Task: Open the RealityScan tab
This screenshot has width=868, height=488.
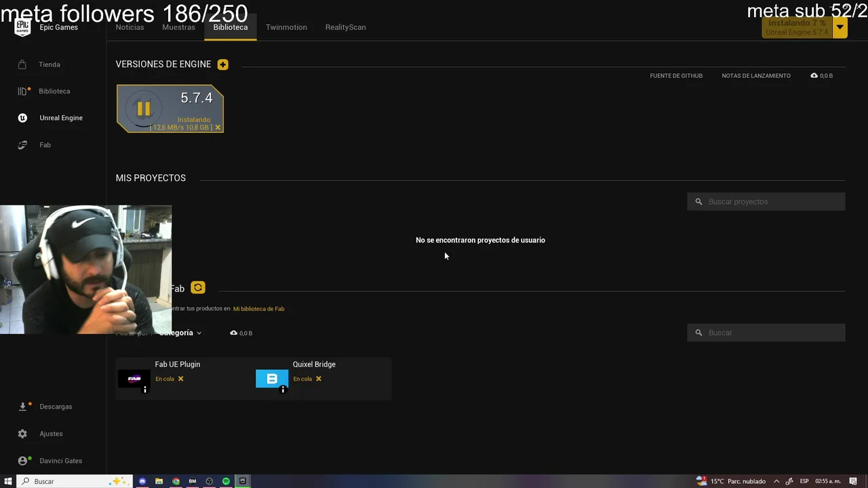Action: [345, 27]
